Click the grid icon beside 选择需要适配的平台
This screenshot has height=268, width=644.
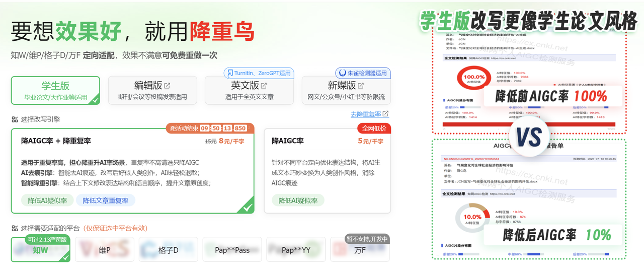[15, 228]
